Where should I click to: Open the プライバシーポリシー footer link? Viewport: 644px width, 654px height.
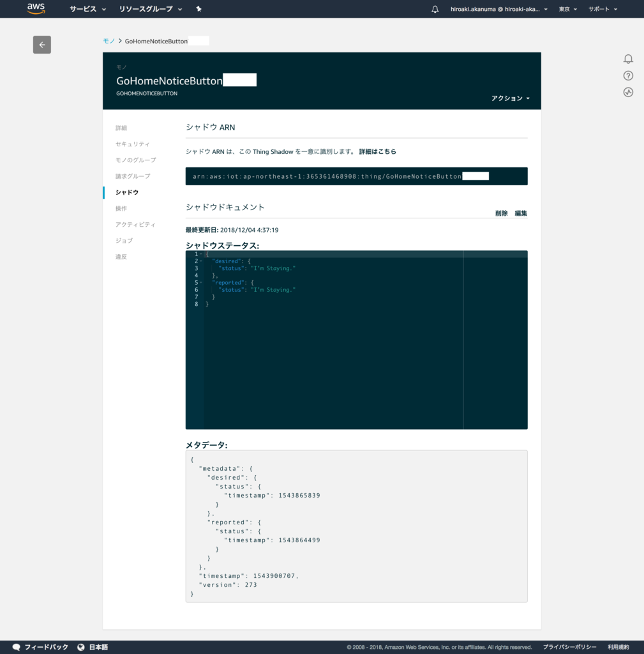pos(569,647)
